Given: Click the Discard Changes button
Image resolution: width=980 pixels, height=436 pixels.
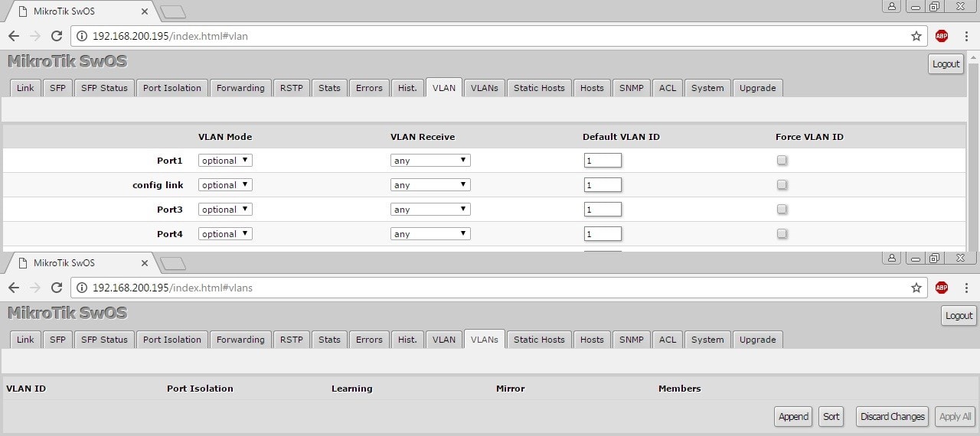Looking at the screenshot, I should click(x=892, y=417).
